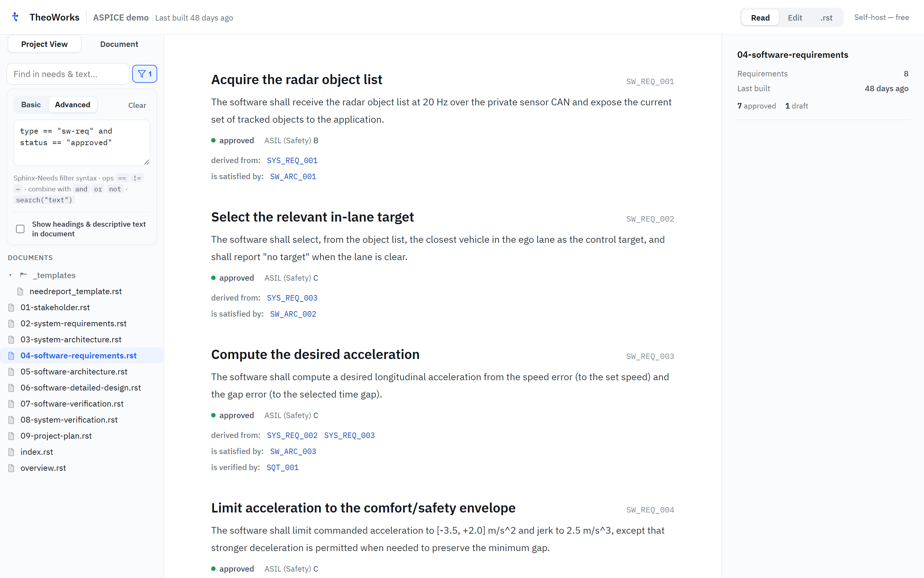Click the advanced filter query text area
Viewport: 924px width, 578px height.
coord(82,142)
